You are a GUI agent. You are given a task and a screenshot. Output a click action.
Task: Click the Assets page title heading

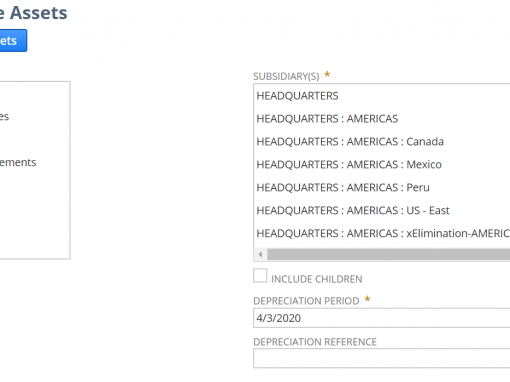click(33, 13)
